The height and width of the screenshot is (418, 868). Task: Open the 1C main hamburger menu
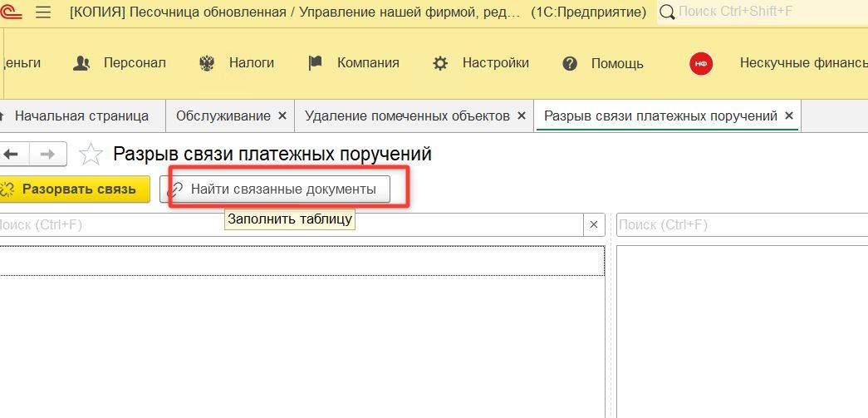point(43,12)
